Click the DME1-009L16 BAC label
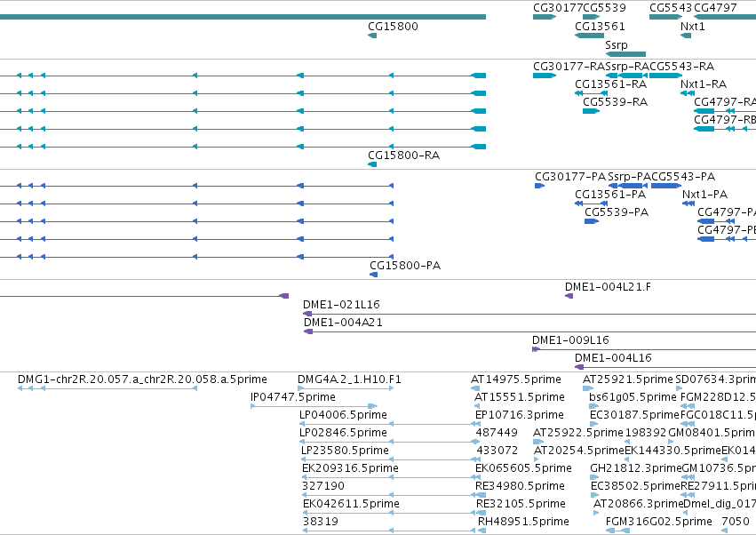The height and width of the screenshot is (535, 756). [571, 340]
